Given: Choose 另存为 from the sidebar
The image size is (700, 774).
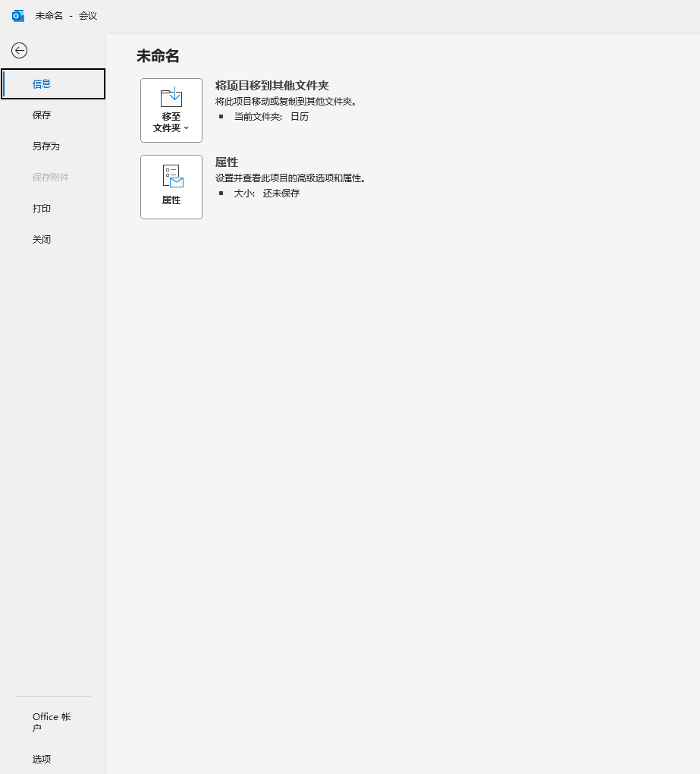Looking at the screenshot, I should pos(46,146).
